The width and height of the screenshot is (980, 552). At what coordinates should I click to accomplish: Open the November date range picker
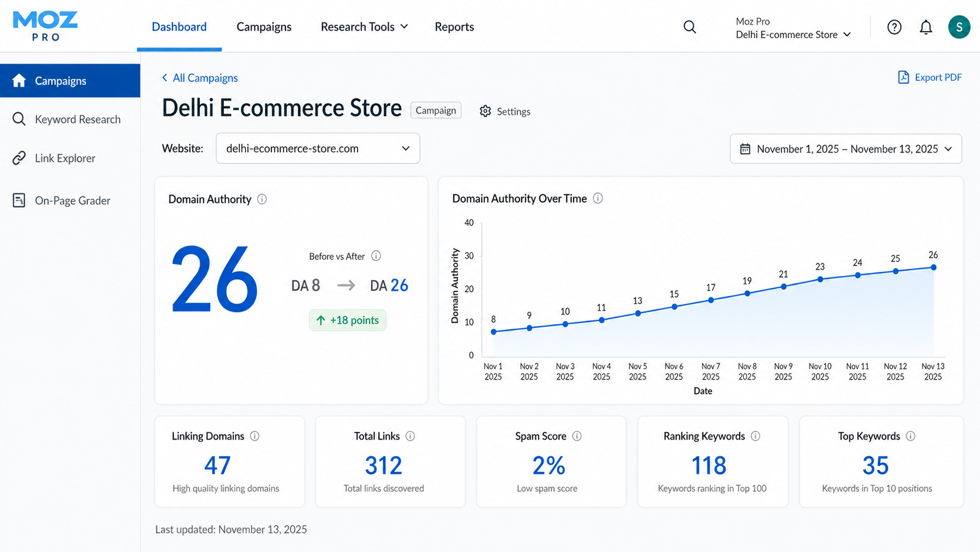(846, 149)
